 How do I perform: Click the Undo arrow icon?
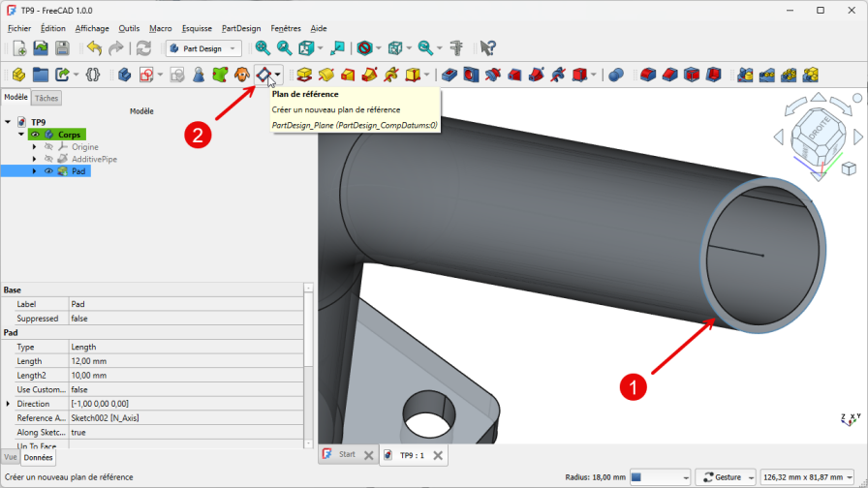pos(94,47)
